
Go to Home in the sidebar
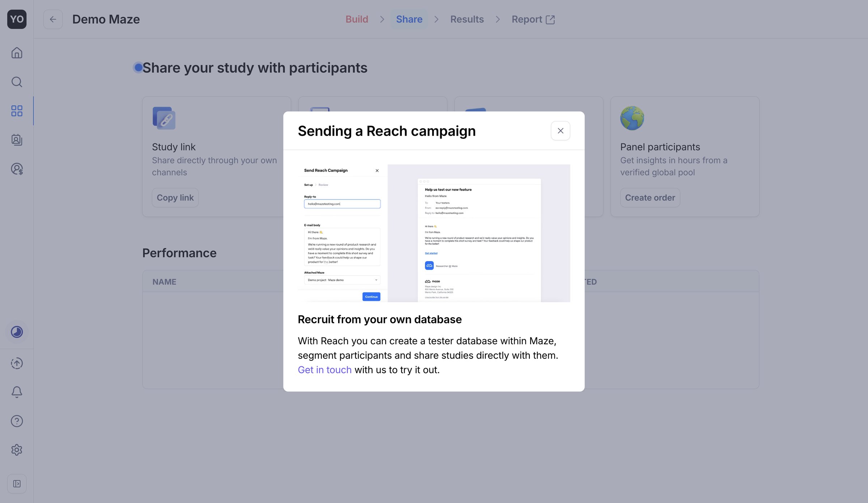pos(17,53)
